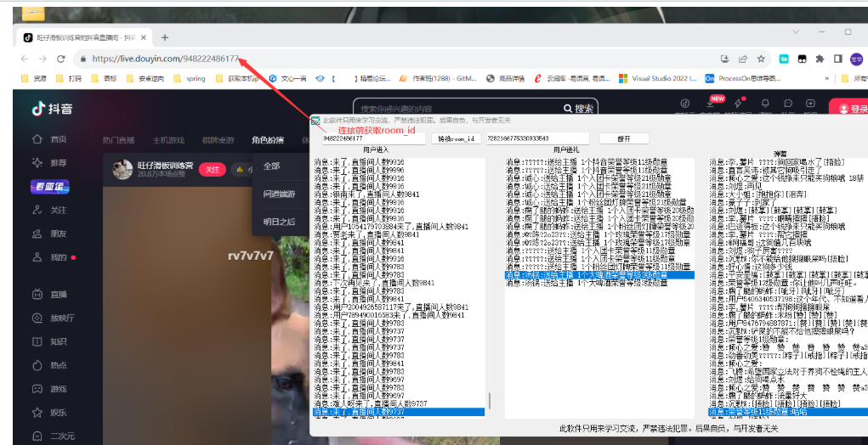Open 推荐 in Douyin sidebar
The width and height of the screenshot is (868, 445).
[x=50, y=162]
